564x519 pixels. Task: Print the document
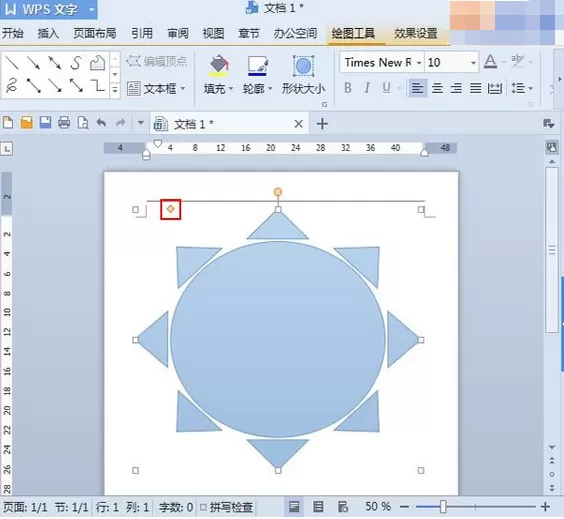[64, 123]
